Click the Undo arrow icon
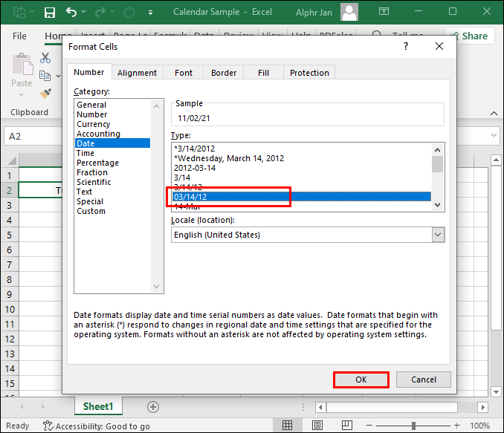Image resolution: width=504 pixels, height=433 pixels. point(71,12)
